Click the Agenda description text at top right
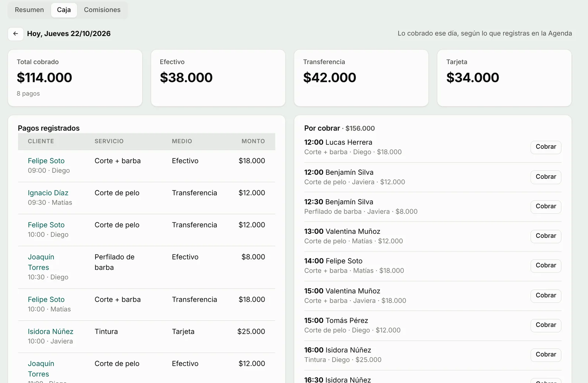This screenshot has height=383, width=588. 485,33
